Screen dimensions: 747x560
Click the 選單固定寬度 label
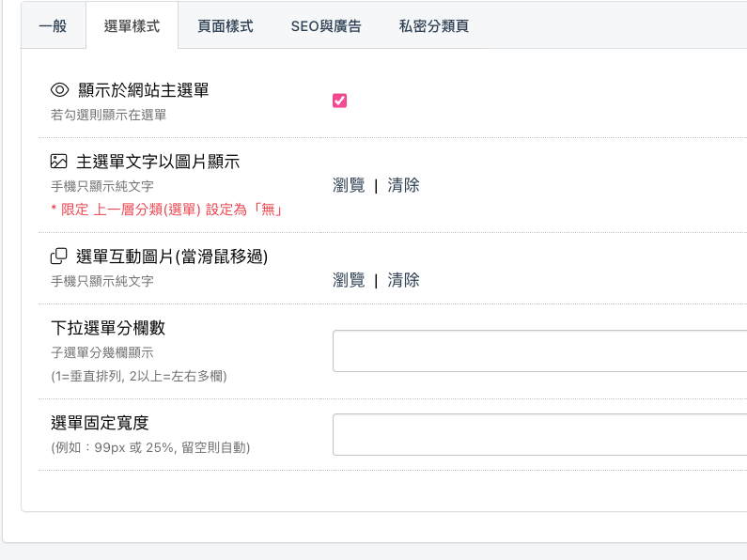100,423
